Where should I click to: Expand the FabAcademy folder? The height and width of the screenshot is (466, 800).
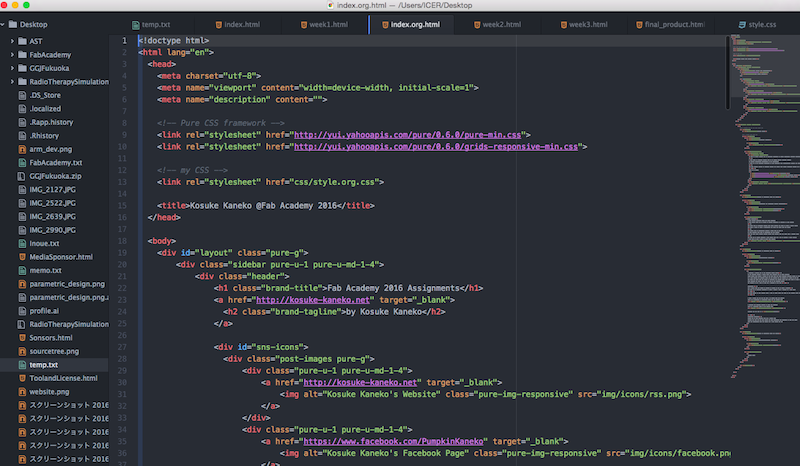pyautogui.click(x=12, y=55)
